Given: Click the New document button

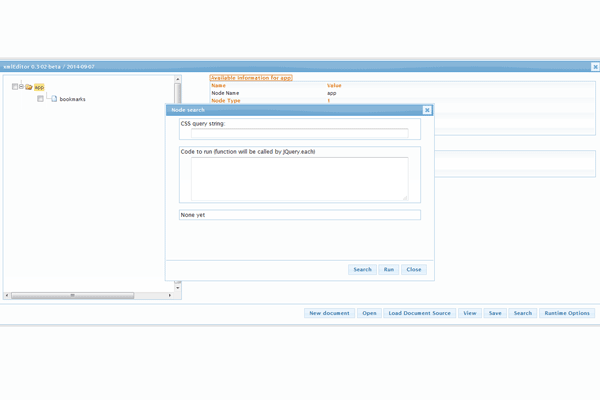Looking at the screenshot, I should coord(329,313).
